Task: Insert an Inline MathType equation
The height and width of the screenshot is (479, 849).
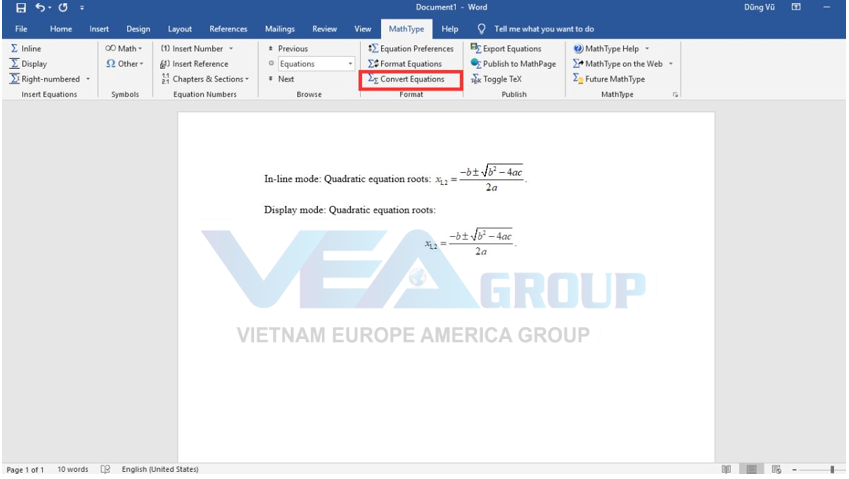Action: (x=27, y=48)
